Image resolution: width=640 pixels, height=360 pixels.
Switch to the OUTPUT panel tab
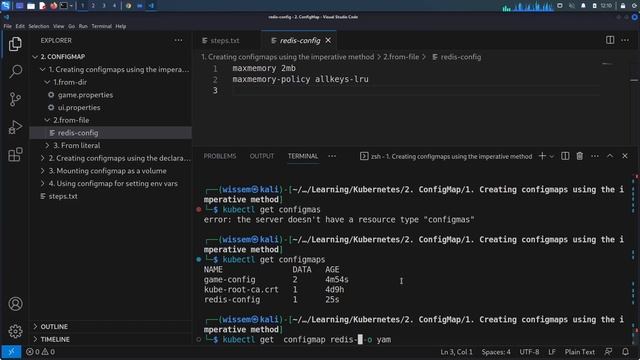pos(262,156)
